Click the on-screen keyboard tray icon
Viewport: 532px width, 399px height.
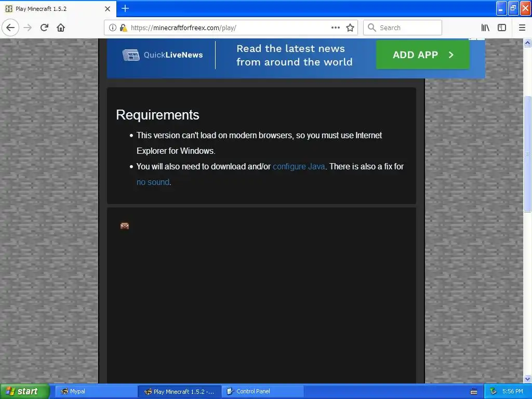[474, 392]
